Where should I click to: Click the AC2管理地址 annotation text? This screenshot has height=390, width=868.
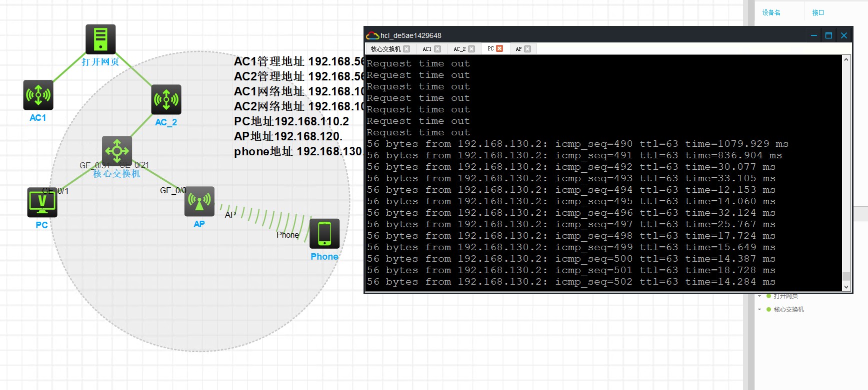tap(298, 76)
